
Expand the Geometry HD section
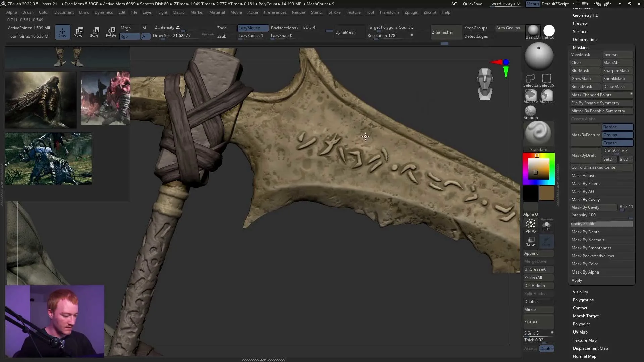coord(586,15)
